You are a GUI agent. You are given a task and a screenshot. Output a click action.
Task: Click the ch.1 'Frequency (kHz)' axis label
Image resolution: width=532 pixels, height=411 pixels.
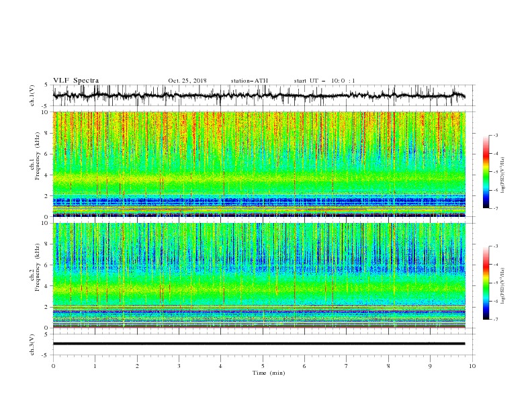tap(38, 156)
